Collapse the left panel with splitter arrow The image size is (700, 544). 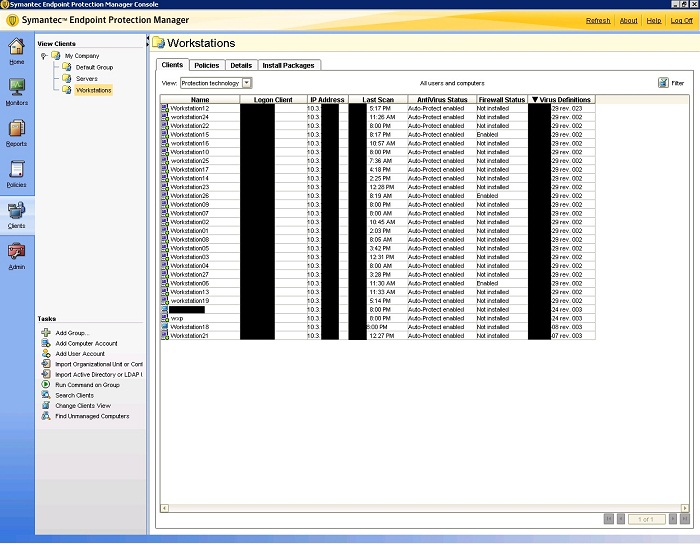148,39
